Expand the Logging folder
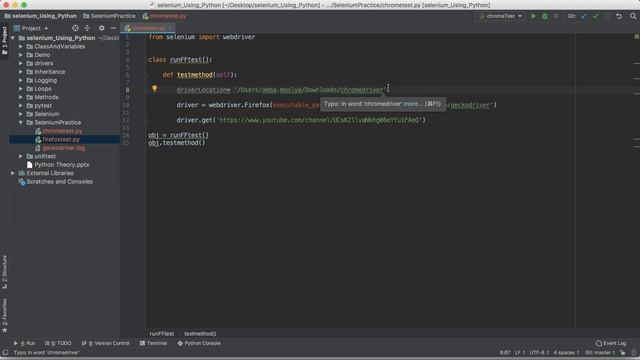Screen dimensions: 640x360 point(21,80)
